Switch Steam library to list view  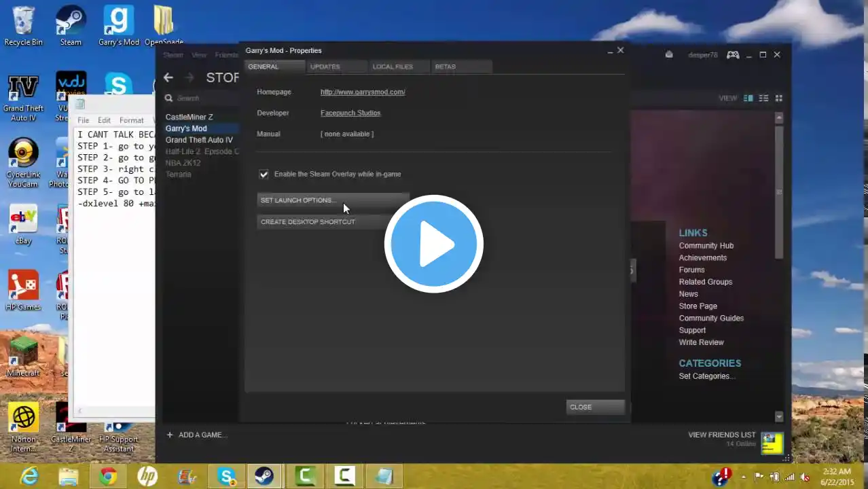(x=763, y=98)
